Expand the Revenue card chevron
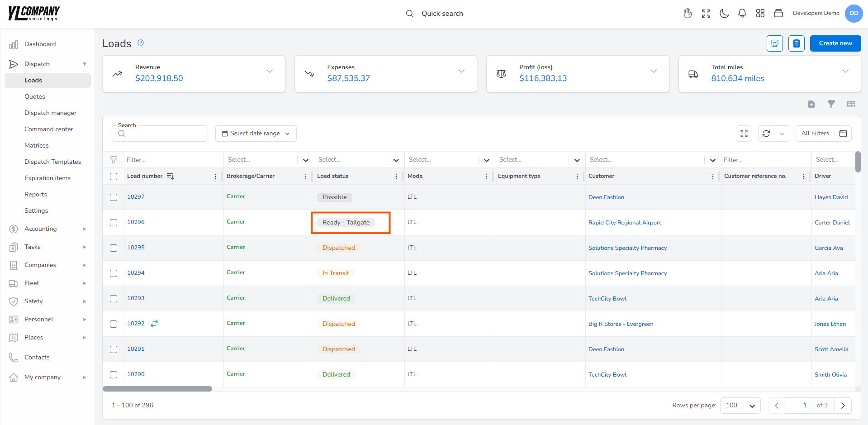This screenshot has width=868, height=425. [270, 71]
